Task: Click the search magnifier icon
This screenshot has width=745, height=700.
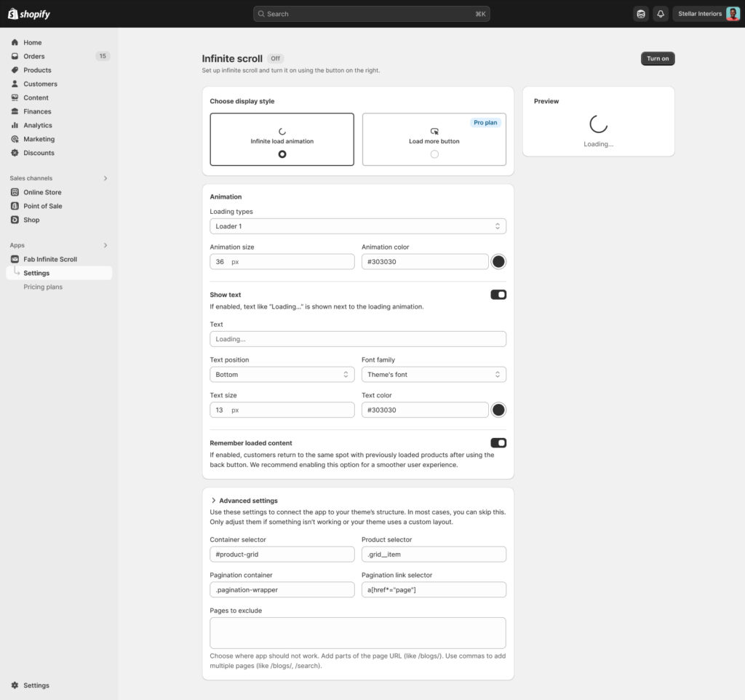Action: (x=261, y=14)
